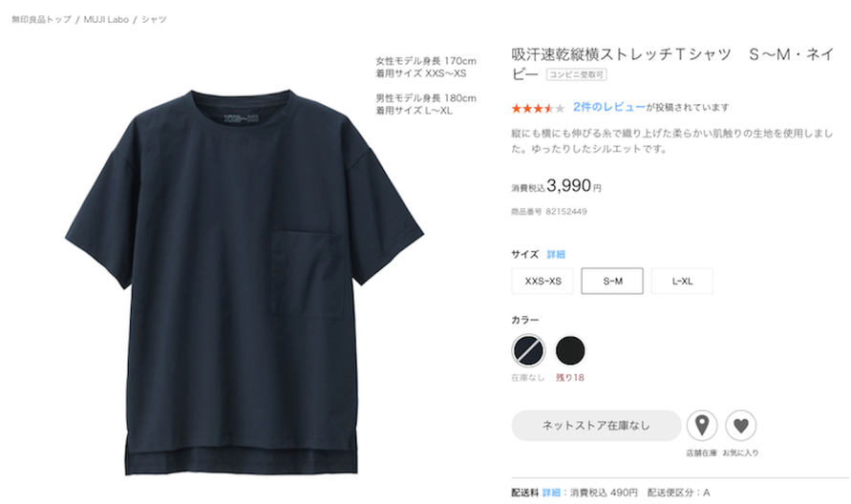Image resolution: width=851 pixels, height=504 pixels.
Task: Select size S-M
Action: pos(612,281)
